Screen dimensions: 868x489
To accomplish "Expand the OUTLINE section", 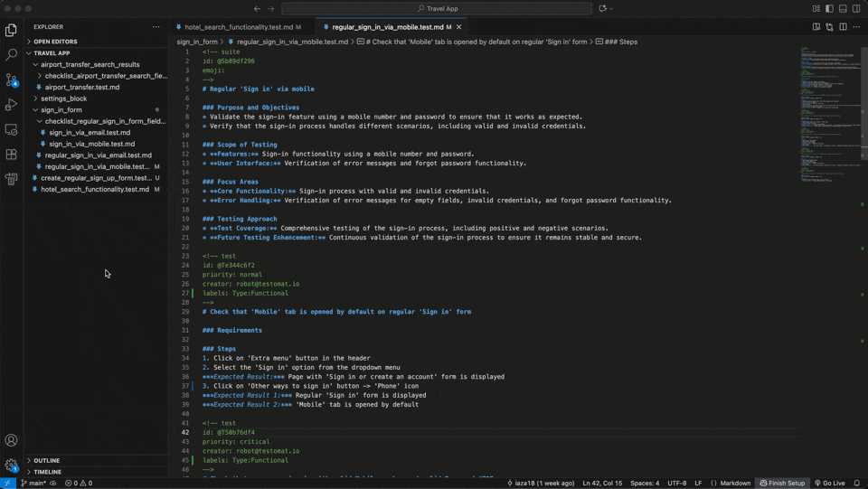I will pos(47,460).
